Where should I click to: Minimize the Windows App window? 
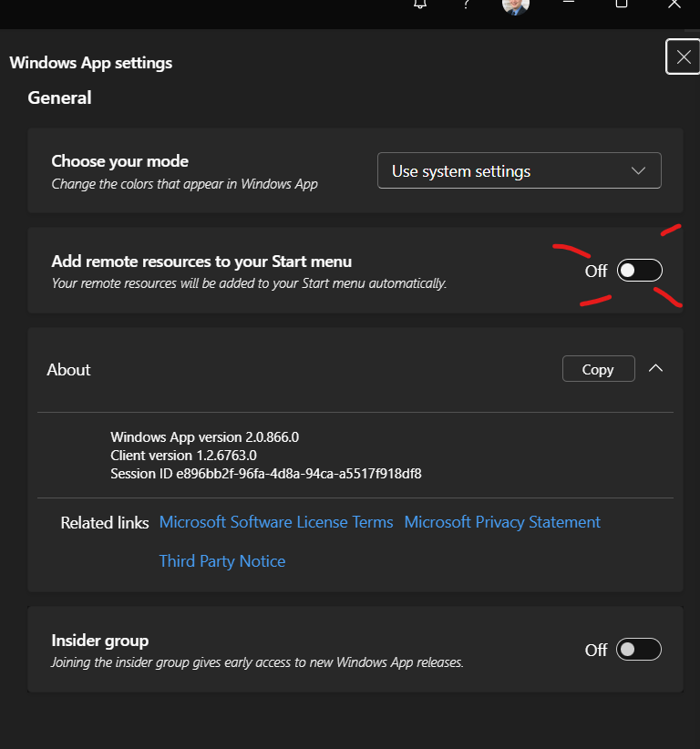pos(569,4)
